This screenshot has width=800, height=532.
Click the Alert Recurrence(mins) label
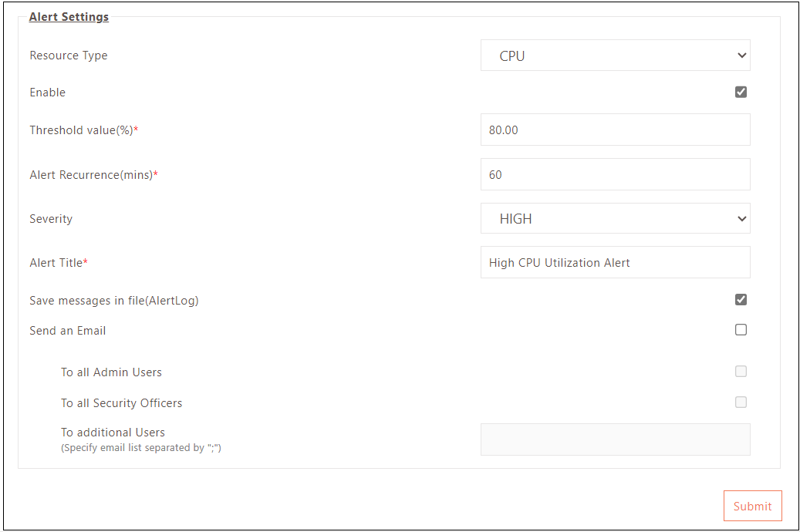pos(92,175)
